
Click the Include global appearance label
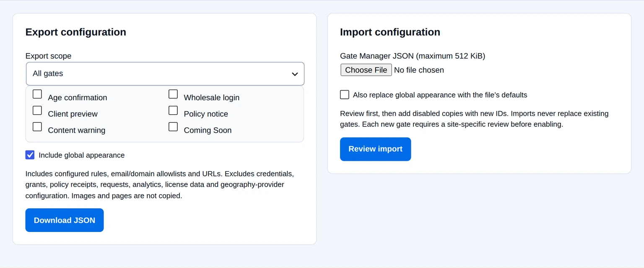click(x=82, y=155)
